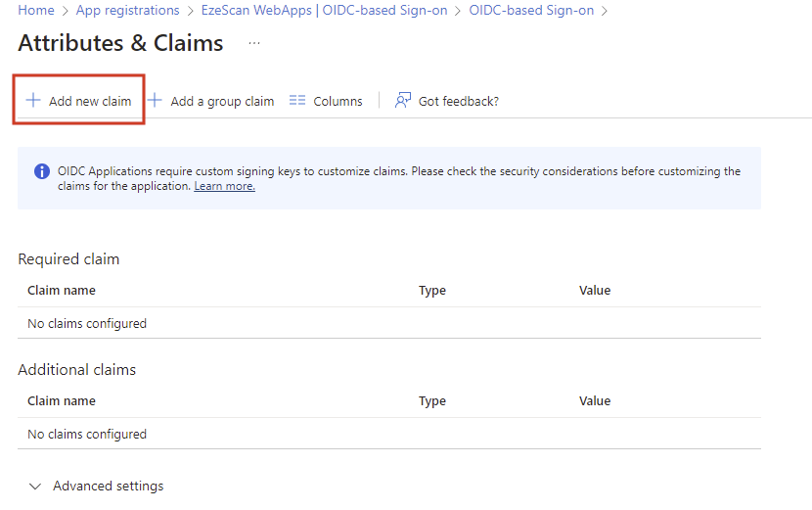This screenshot has width=812, height=510.
Task: Click the Add a group claim plus icon
Action: point(155,101)
